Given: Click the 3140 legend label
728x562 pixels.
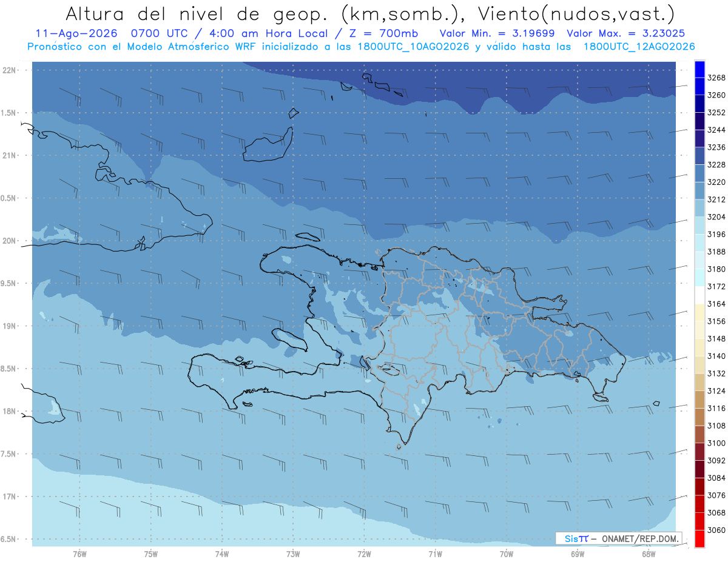Looking at the screenshot, I should [x=716, y=356].
